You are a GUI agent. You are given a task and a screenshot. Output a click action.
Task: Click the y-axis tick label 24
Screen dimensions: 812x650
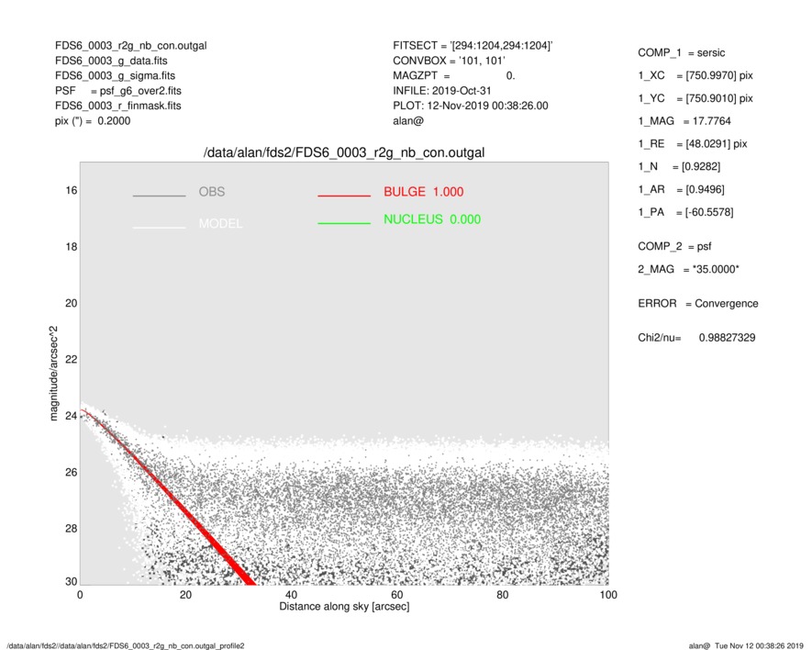coord(72,416)
